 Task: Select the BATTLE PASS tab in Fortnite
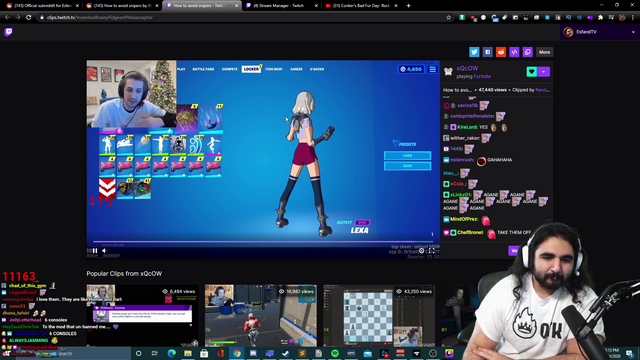tap(203, 69)
